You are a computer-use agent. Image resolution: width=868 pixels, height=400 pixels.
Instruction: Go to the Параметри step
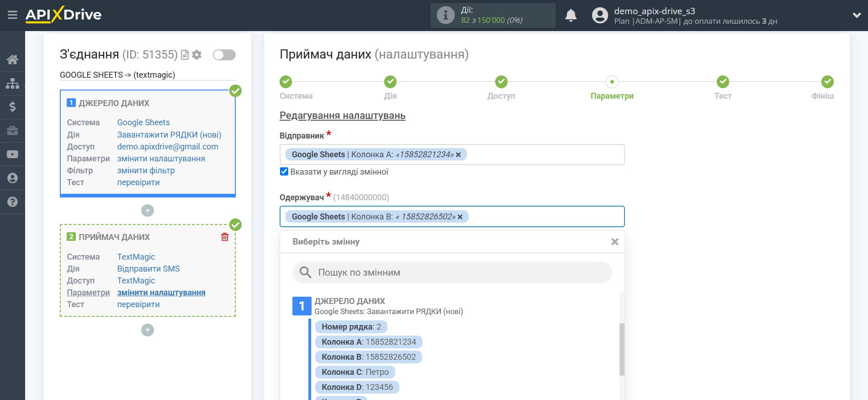point(612,82)
